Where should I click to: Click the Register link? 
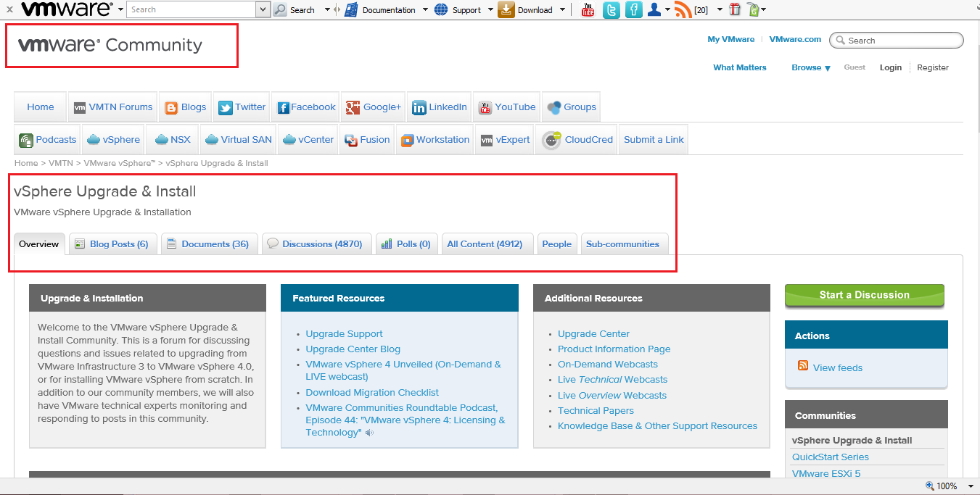pyautogui.click(x=933, y=67)
